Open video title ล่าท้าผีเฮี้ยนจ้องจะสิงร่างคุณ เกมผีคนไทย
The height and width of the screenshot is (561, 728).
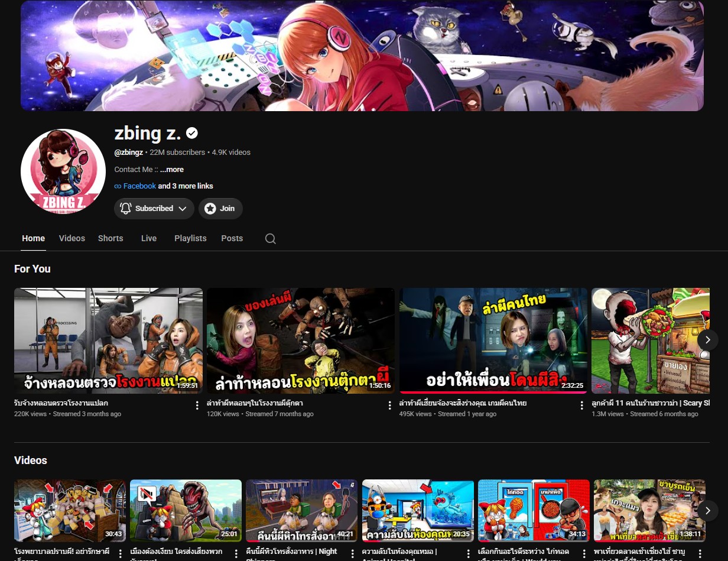point(463,403)
